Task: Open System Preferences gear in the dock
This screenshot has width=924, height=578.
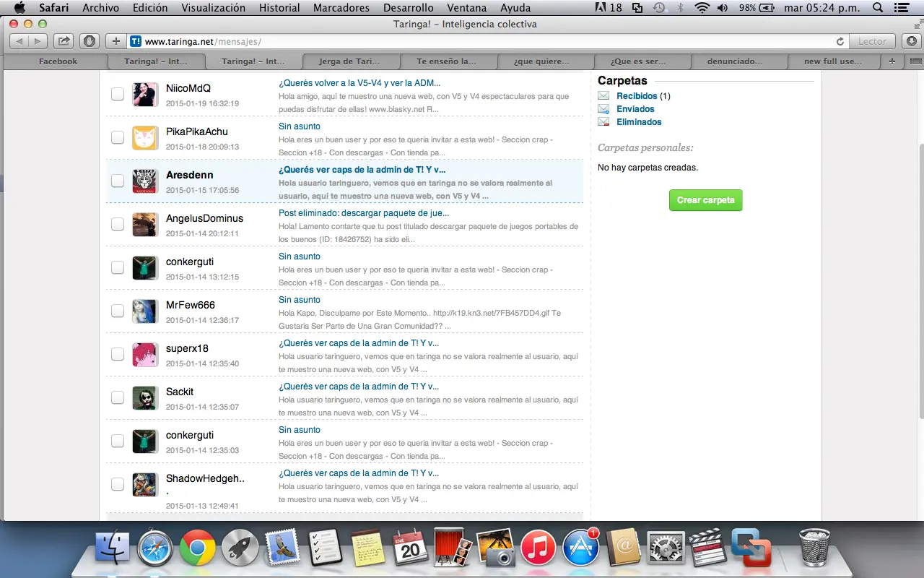Action: (x=666, y=547)
